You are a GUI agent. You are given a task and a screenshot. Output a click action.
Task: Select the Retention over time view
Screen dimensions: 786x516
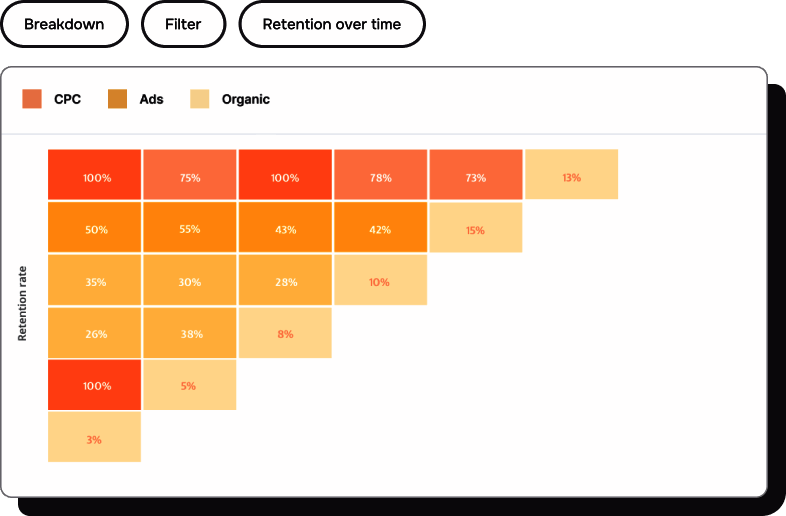pyautogui.click(x=331, y=24)
